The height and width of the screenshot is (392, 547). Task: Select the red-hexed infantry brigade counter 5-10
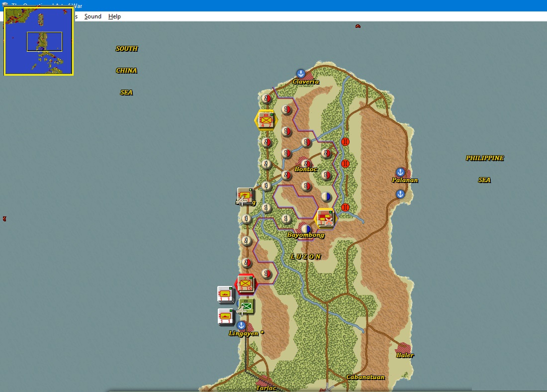pos(246,284)
